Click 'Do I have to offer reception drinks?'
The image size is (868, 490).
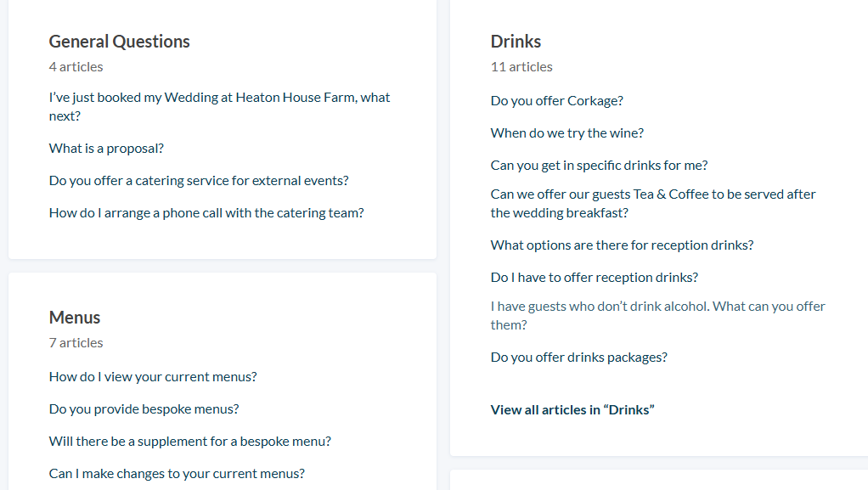[x=594, y=278]
